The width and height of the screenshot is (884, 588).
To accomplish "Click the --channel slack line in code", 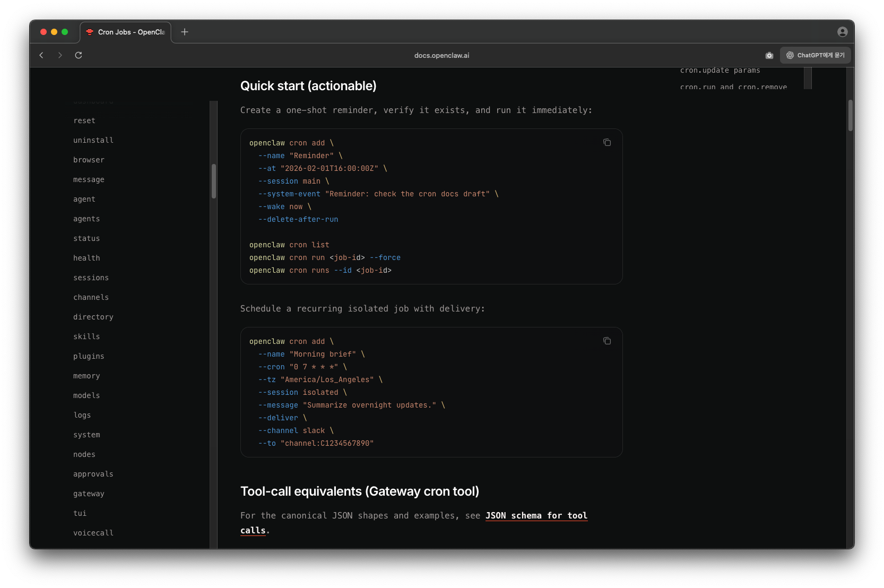I will click(x=296, y=430).
